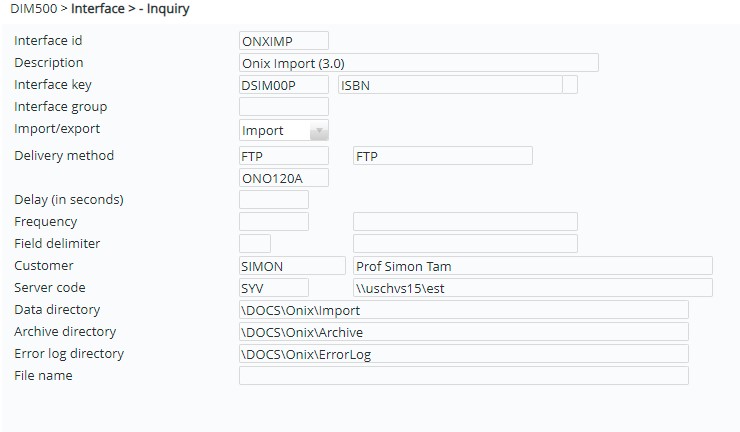Click the Error log directory field
The width and height of the screenshot is (740, 432).
pyautogui.click(x=463, y=354)
